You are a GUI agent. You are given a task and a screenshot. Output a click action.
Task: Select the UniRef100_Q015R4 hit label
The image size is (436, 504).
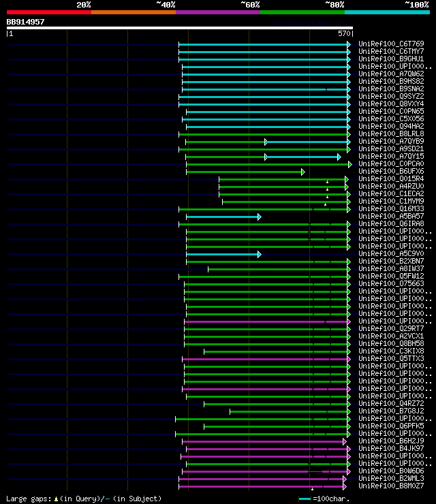(x=391, y=178)
